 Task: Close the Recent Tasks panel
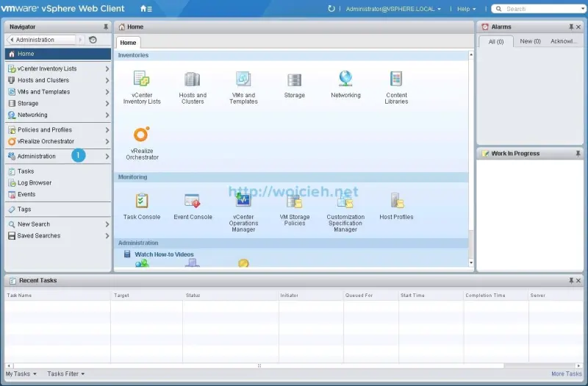578,281
